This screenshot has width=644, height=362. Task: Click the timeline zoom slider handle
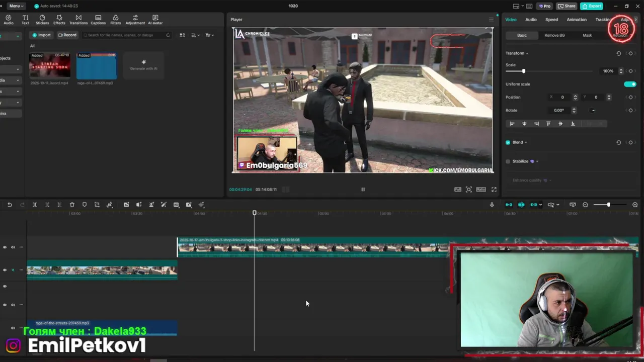click(x=608, y=205)
